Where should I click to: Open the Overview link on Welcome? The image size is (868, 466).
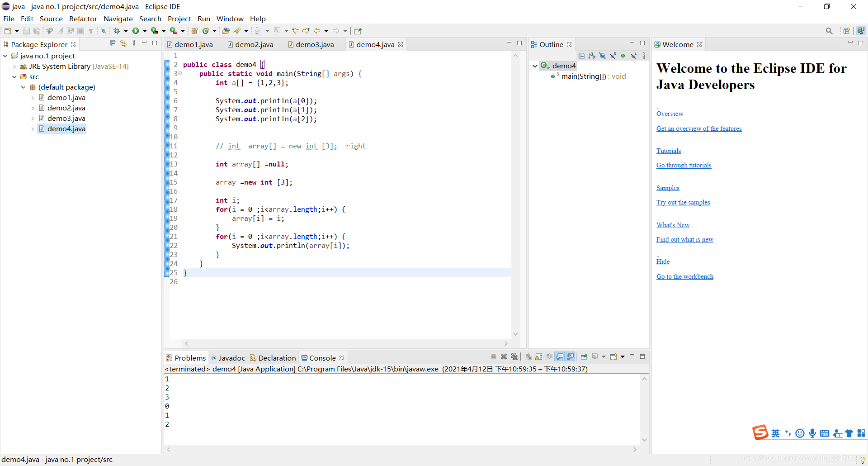[670, 114]
